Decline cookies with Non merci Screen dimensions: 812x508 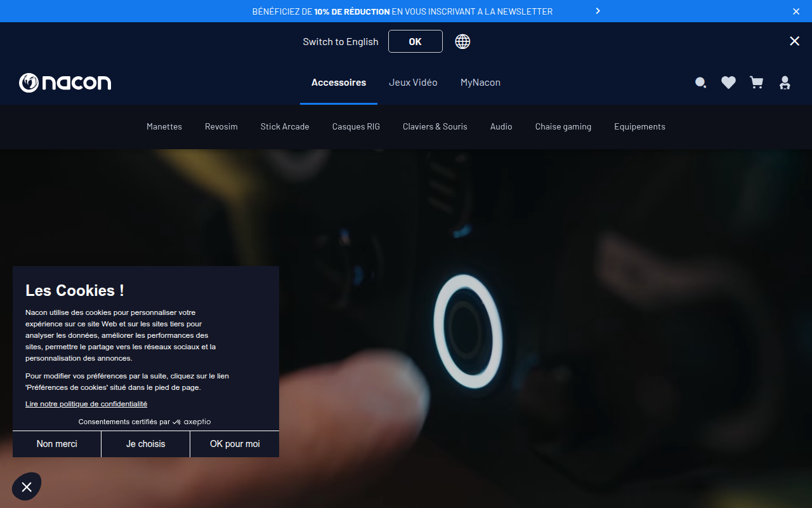tap(57, 444)
